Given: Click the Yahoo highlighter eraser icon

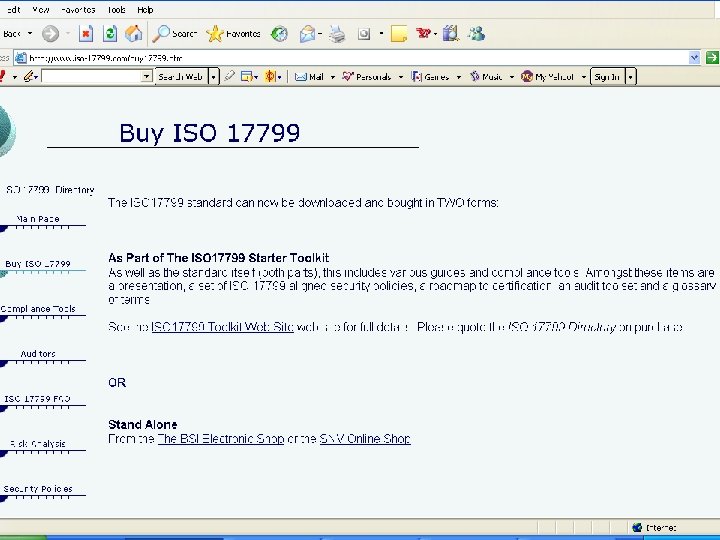Looking at the screenshot, I should (230, 76).
